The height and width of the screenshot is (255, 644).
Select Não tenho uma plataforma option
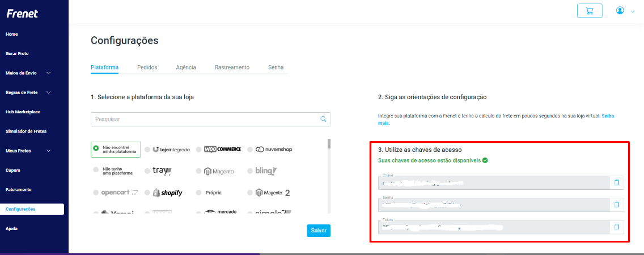tap(96, 169)
